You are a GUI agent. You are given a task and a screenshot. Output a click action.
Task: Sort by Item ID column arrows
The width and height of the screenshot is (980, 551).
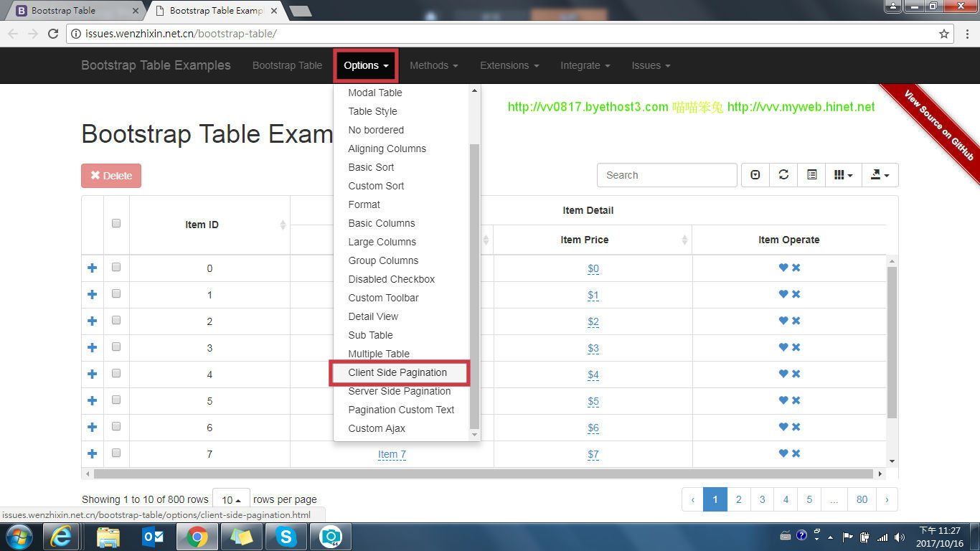283,225
